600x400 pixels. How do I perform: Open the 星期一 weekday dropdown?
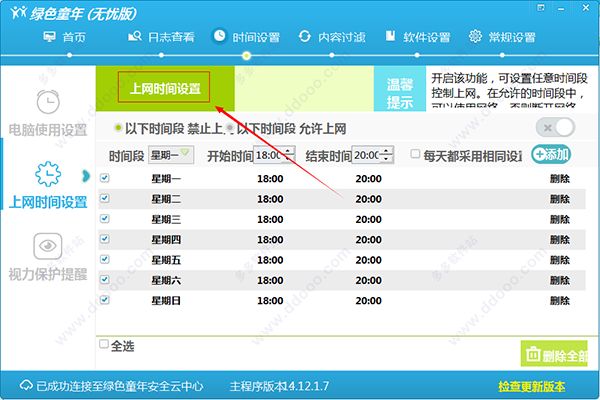pos(171,155)
